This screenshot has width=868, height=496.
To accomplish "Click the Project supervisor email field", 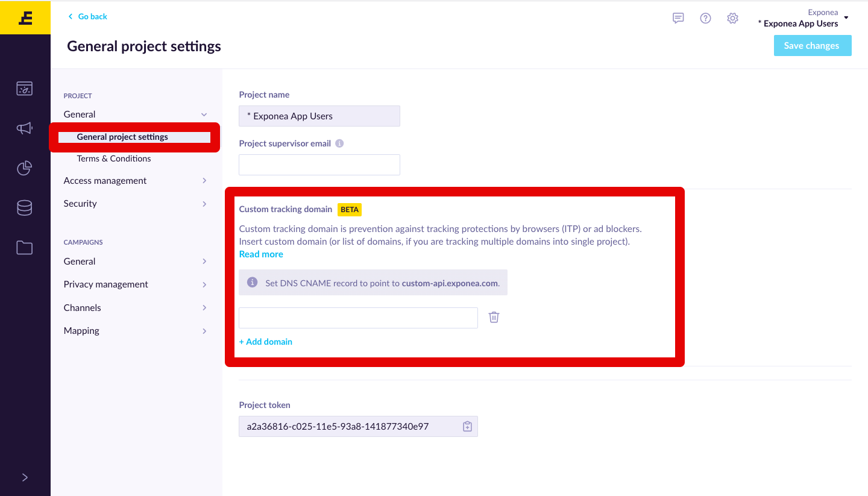I will pyautogui.click(x=319, y=165).
